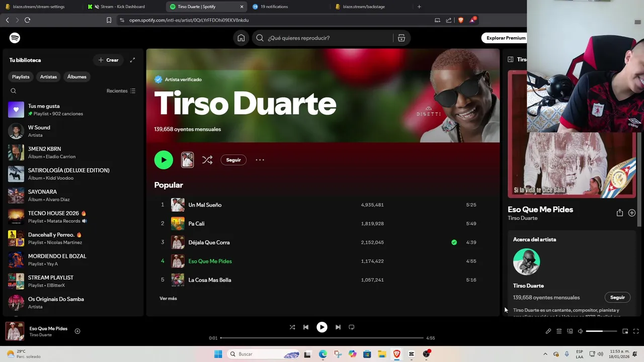The width and height of the screenshot is (644, 362).
Task: Open the TECNO HOUSE 2026 playlist
Action: [73, 217]
